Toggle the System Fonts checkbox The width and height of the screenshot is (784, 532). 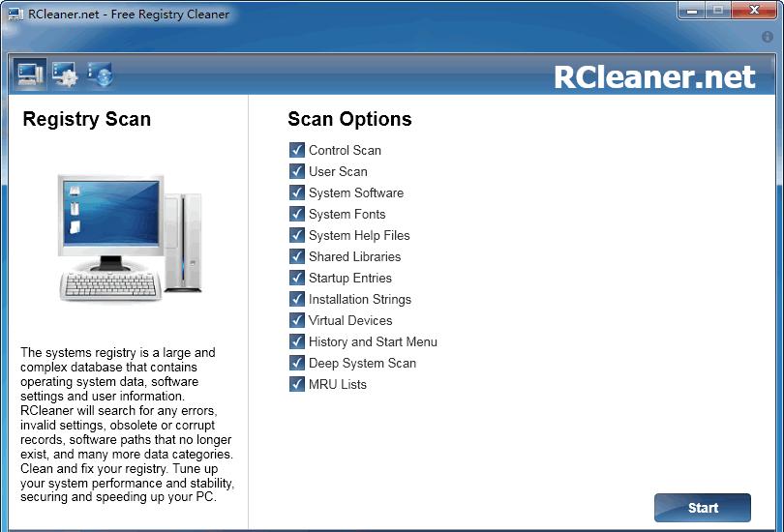click(x=297, y=214)
